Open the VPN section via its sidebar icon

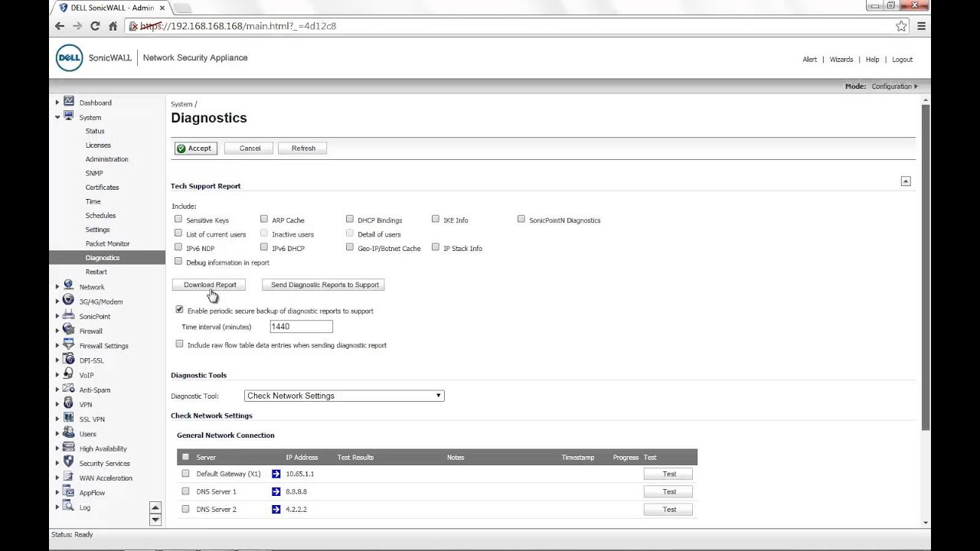coord(69,404)
